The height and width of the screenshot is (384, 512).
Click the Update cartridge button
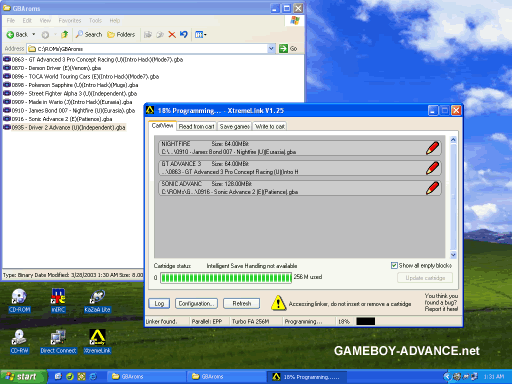pos(425,278)
